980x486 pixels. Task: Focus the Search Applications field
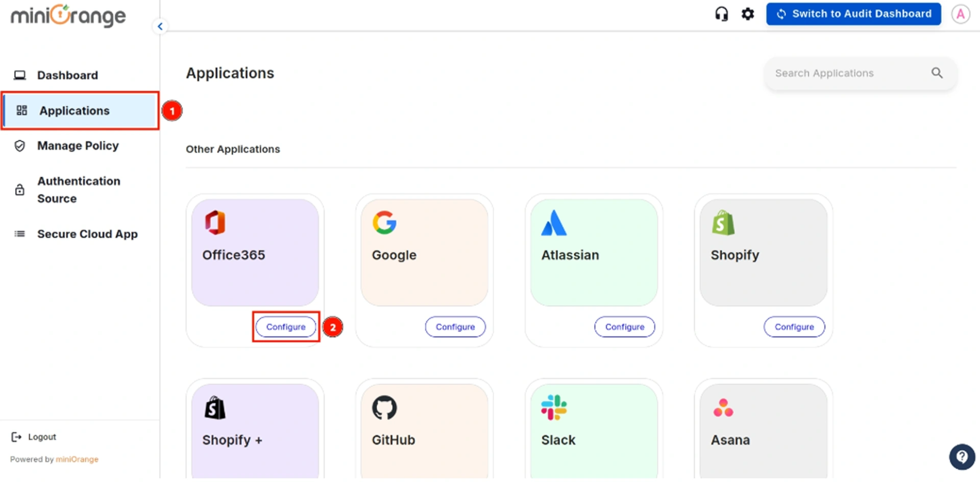(847, 73)
